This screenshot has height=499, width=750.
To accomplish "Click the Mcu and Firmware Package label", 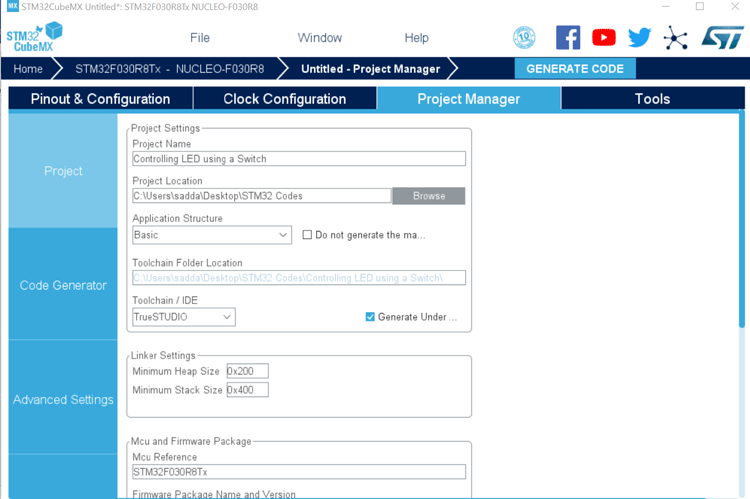I will pyautogui.click(x=191, y=441).
